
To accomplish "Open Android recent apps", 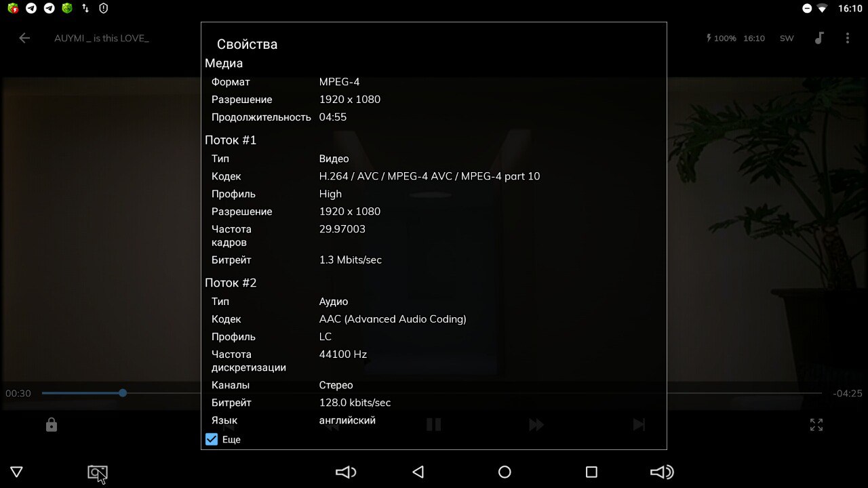I will point(591,472).
